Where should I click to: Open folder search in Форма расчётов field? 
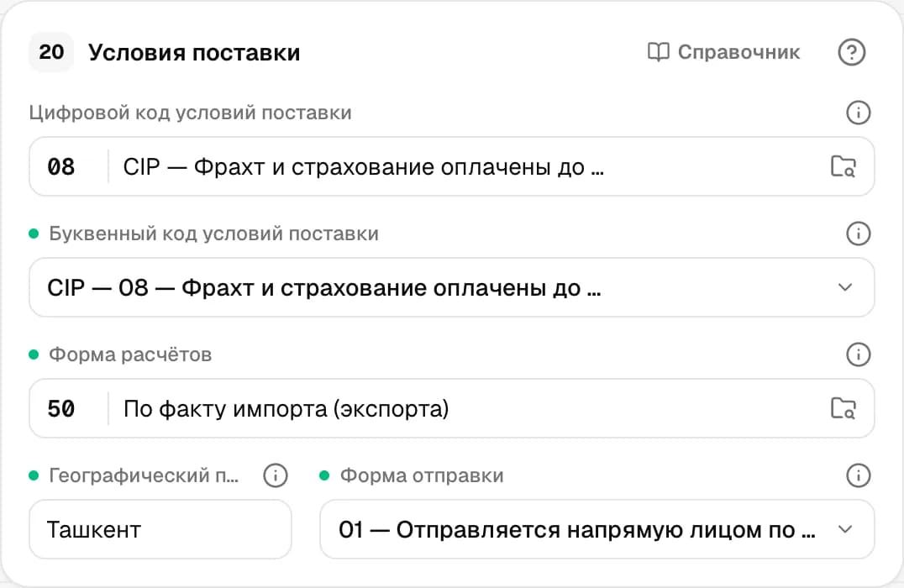pyautogui.click(x=843, y=408)
